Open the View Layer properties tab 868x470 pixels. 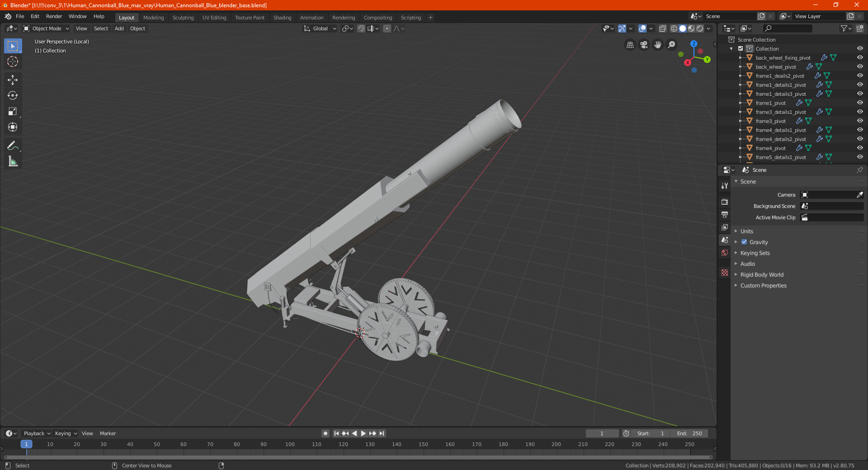[x=725, y=227]
